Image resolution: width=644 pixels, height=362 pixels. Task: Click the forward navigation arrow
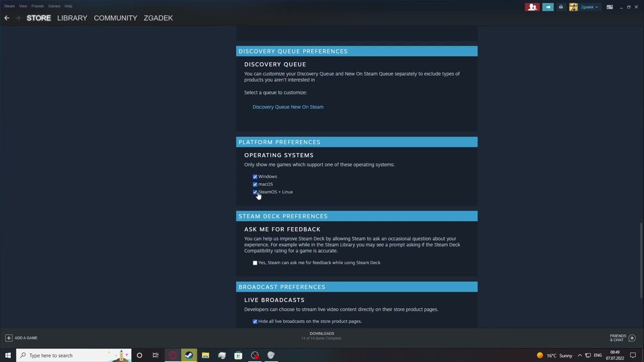point(18,18)
